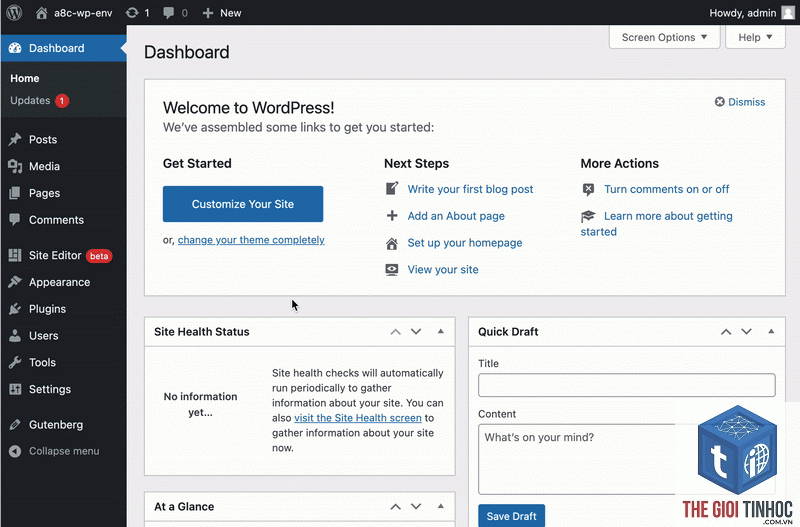Click the Quick Draft Title field
The width and height of the screenshot is (800, 527).
[627, 385]
